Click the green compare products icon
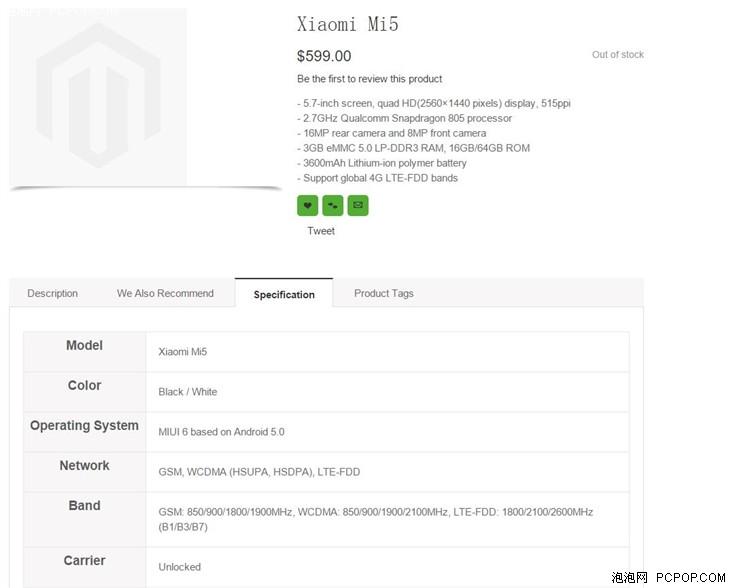This screenshot has height=588, width=730. 332,206
